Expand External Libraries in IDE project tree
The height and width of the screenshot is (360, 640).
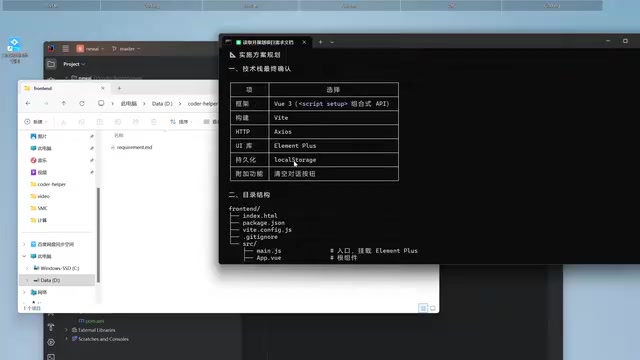[x=66, y=330]
